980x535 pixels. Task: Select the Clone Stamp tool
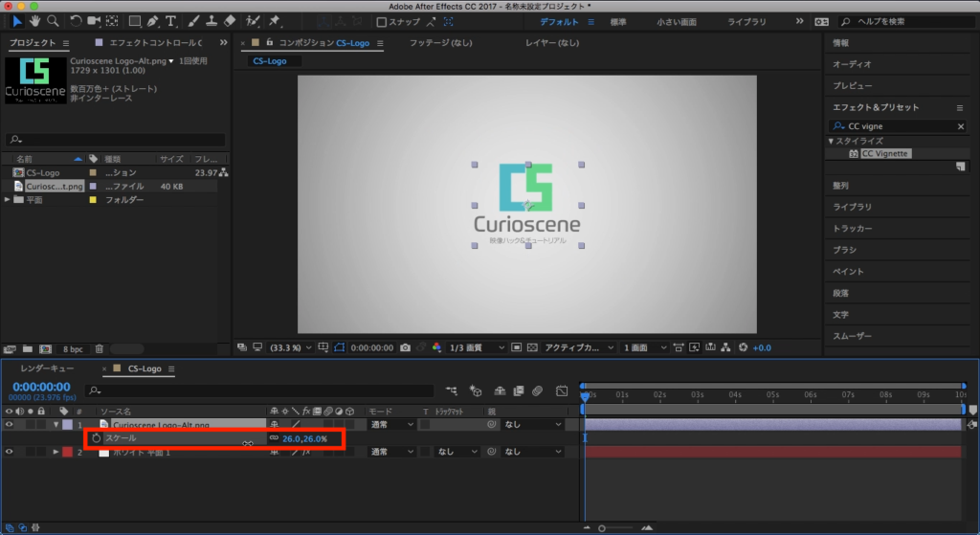(x=210, y=20)
